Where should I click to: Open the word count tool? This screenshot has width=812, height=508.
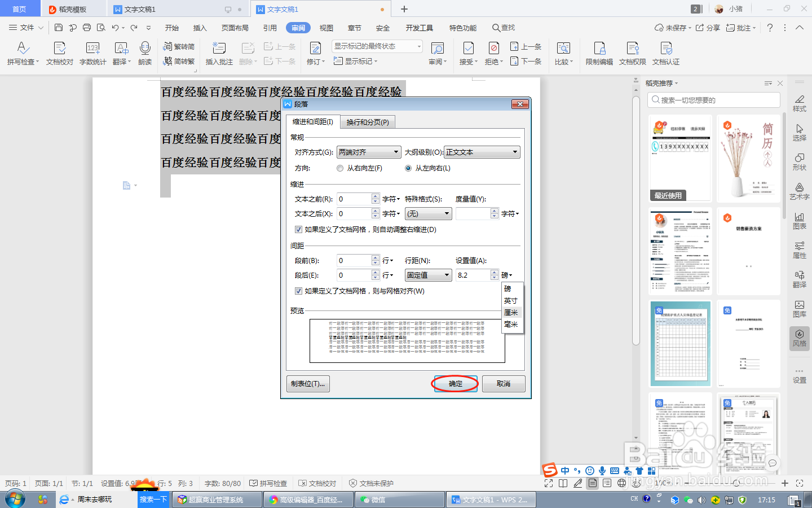tap(92, 54)
